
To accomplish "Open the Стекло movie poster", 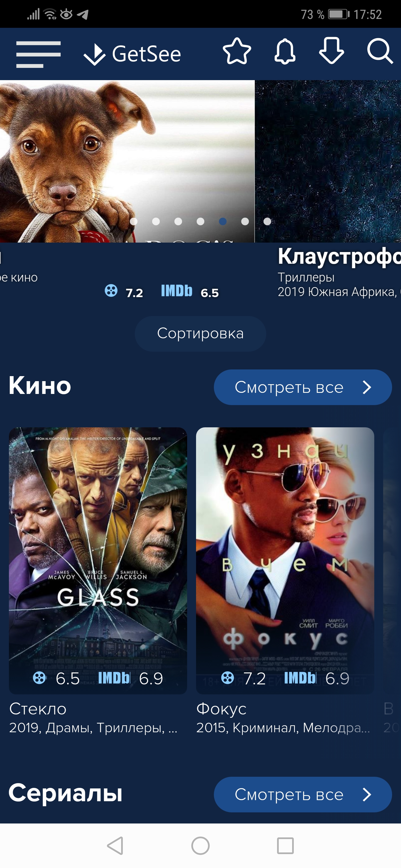I will coord(98,561).
